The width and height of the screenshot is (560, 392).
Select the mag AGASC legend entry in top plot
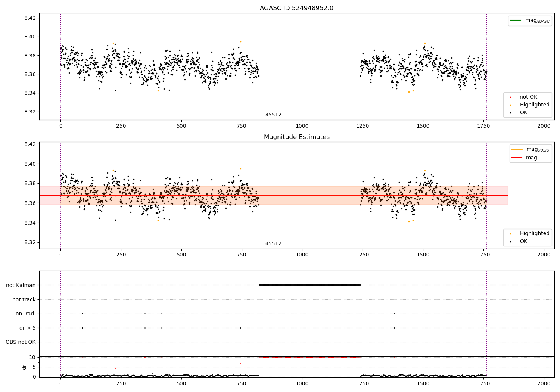[530, 21]
